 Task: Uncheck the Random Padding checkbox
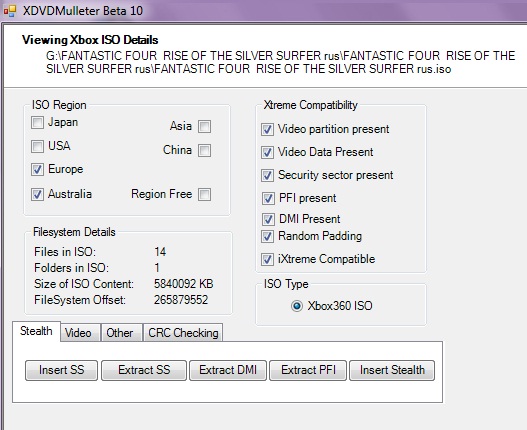click(268, 237)
